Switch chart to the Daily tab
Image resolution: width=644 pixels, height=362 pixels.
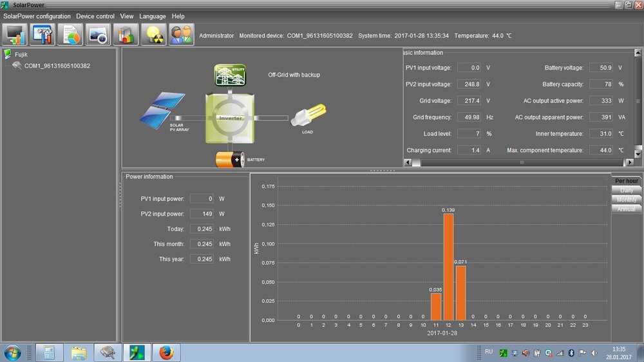626,191
